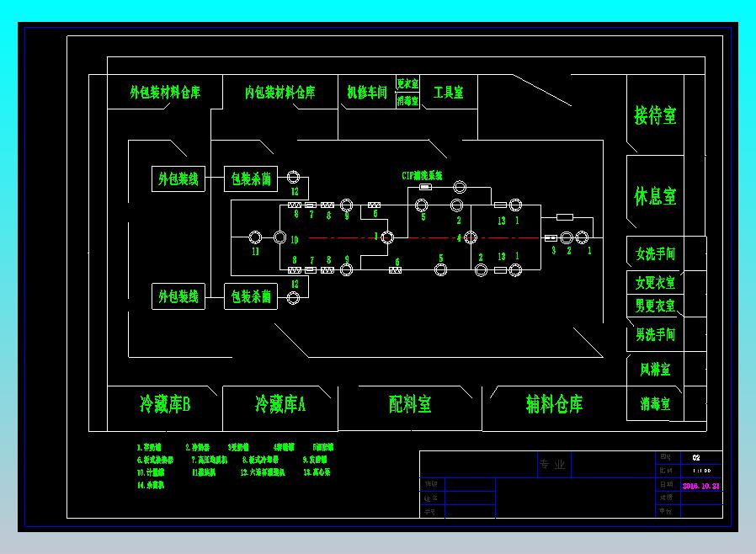Click the 14.杀菌机 legend entry
The width and height of the screenshot is (756, 554).
click(x=151, y=485)
